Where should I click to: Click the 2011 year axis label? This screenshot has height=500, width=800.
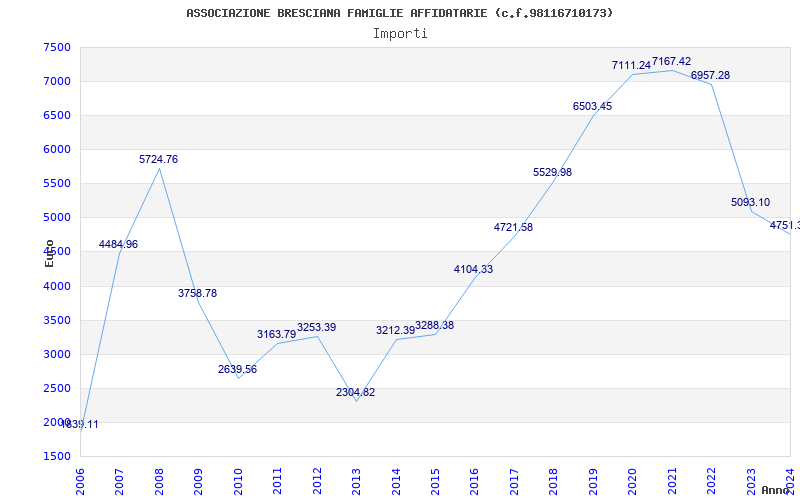[x=278, y=482]
